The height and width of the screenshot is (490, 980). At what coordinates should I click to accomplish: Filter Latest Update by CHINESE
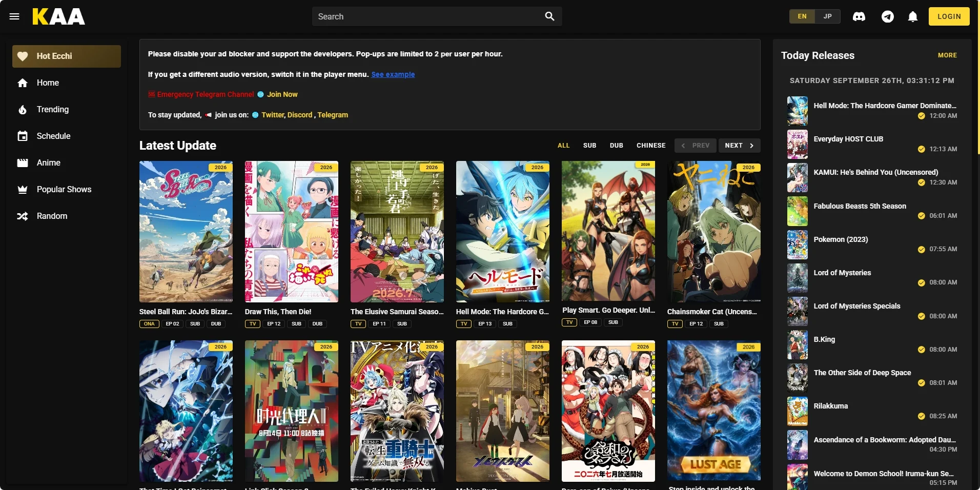pyautogui.click(x=651, y=146)
